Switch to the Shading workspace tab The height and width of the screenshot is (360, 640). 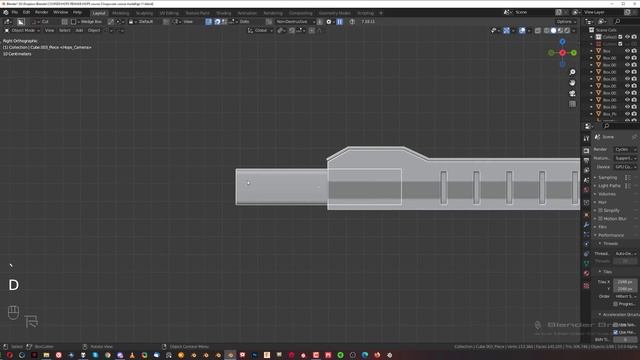click(223, 13)
